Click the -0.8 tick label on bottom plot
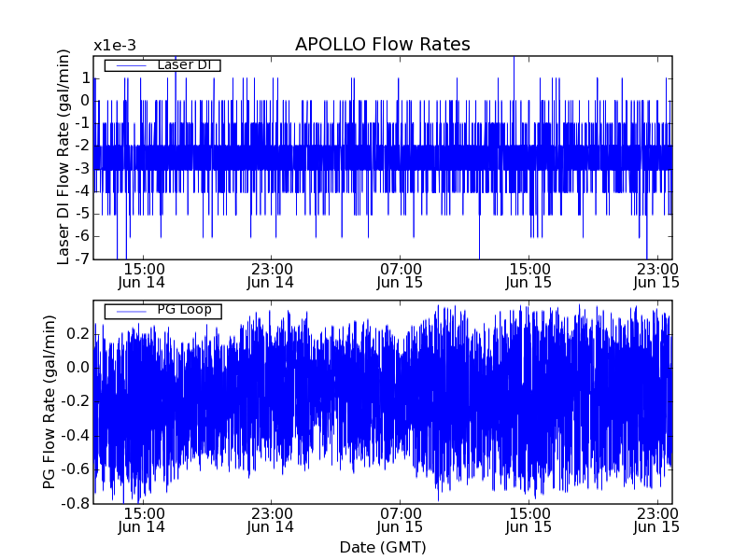Screen dimensions: 747x560 pos(76,503)
